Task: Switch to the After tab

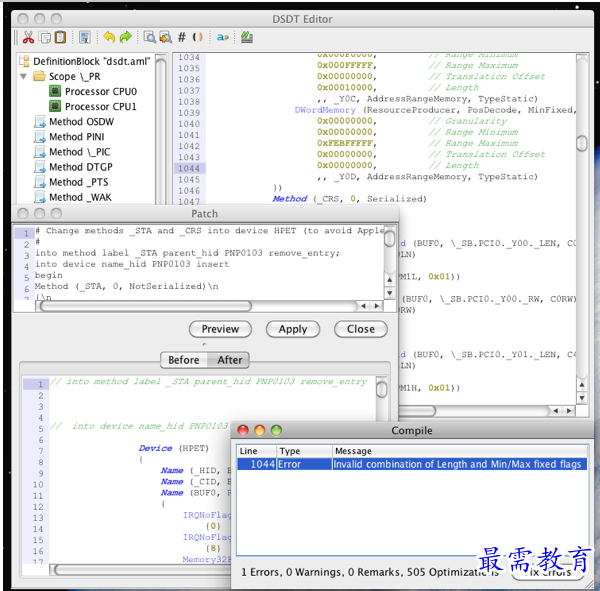Action: 229,360
